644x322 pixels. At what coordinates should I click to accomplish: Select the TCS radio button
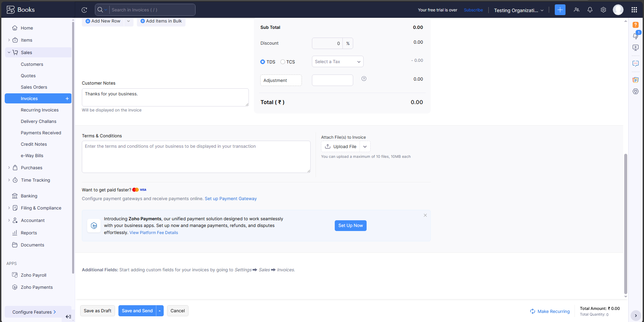pyautogui.click(x=283, y=62)
